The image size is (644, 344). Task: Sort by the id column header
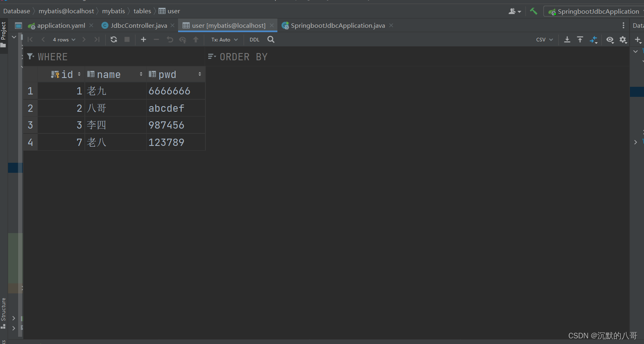point(61,74)
